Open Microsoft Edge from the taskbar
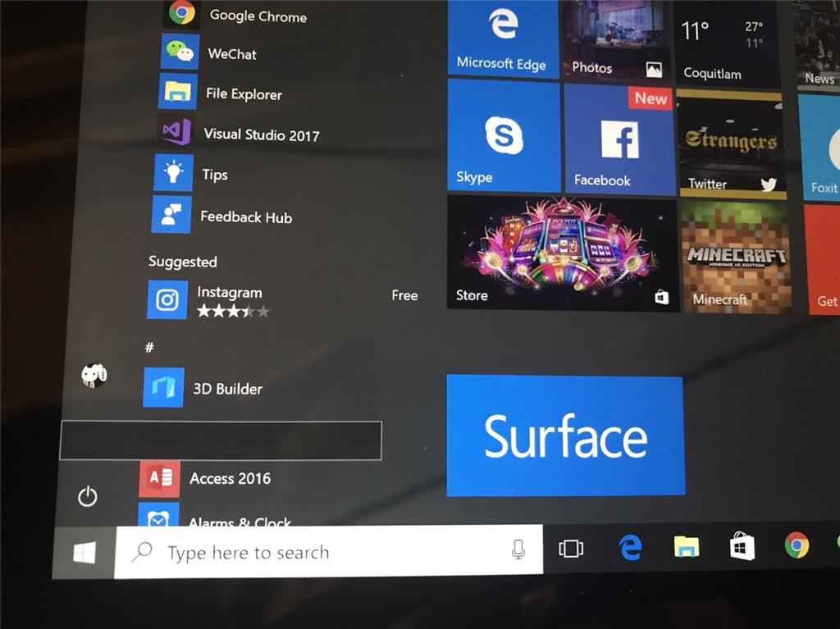The image size is (840, 629). tap(631, 548)
